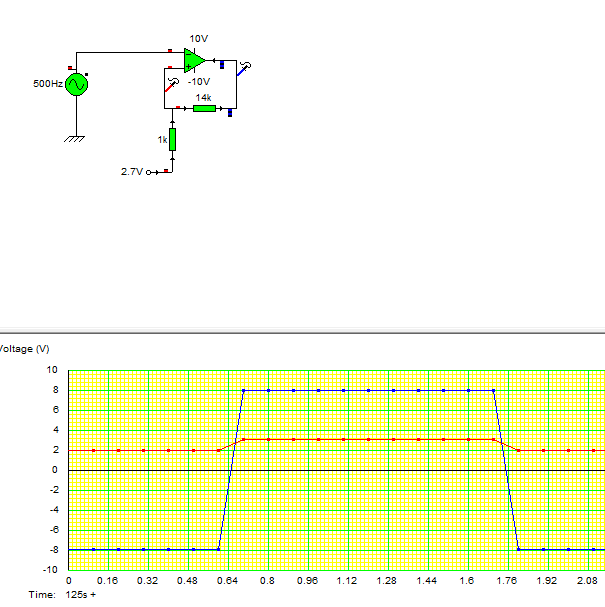Click the 1.76 time axis tick label
This screenshot has width=605, height=607.
[507, 581]
